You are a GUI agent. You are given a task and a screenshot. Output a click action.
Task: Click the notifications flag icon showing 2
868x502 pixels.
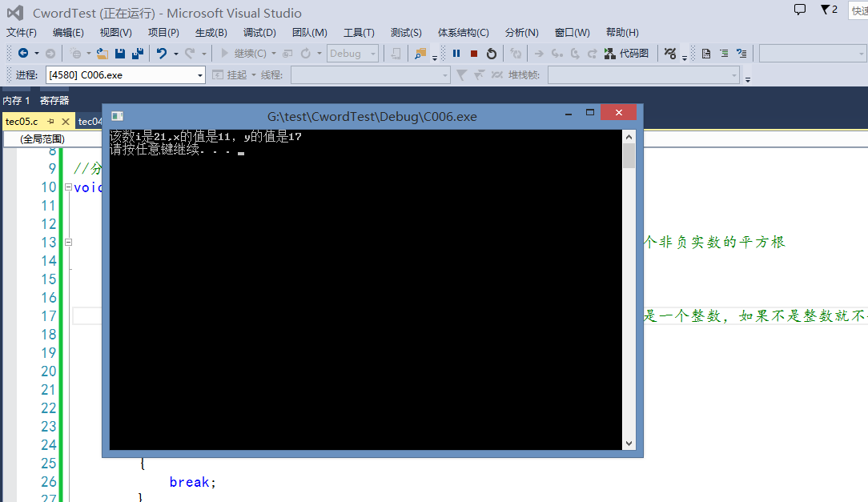(829, 10)
